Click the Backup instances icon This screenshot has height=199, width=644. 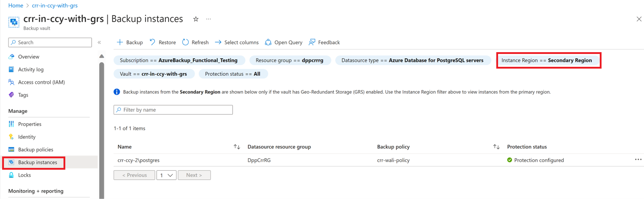pos(11,162)
